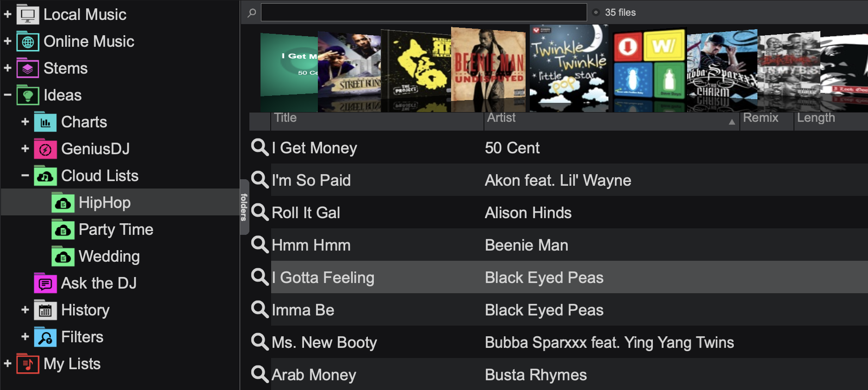Click the Stems folder icon
This screenshot has width=868, height=390.
coord(28,69)
